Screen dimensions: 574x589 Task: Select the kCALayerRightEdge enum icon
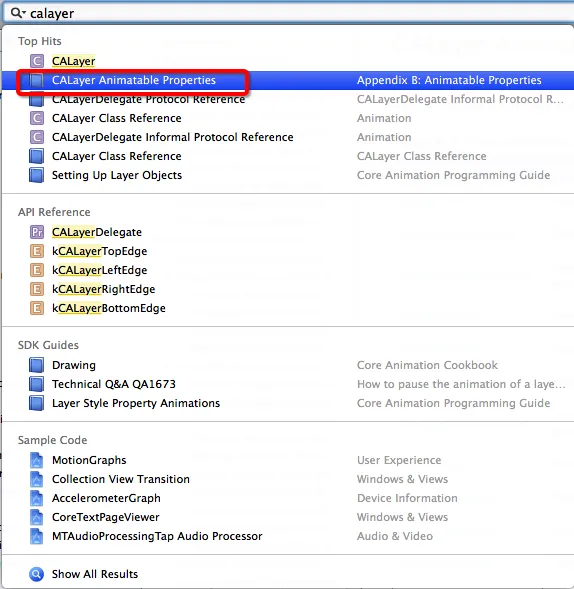(x=37, y=289)
